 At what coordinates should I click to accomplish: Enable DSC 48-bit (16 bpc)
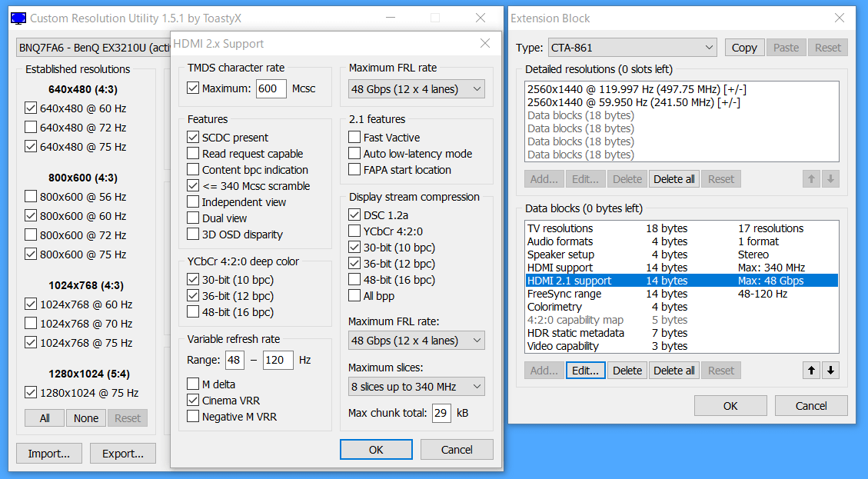tap(354, 280)
